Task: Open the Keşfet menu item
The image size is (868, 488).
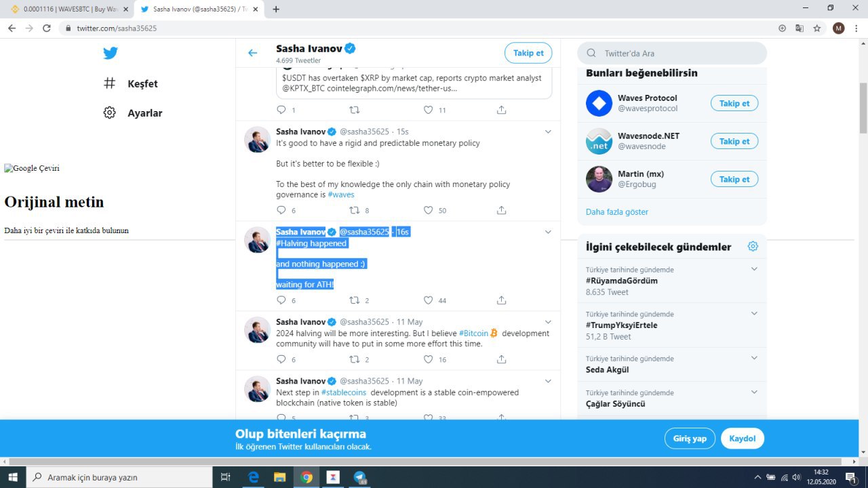Action: (130, 83)
